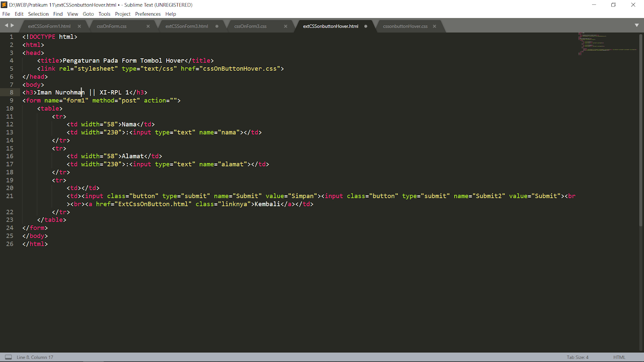Click the Line 8, Column 17 indicator
Screen dimensions: 644x362
(34, 357)
